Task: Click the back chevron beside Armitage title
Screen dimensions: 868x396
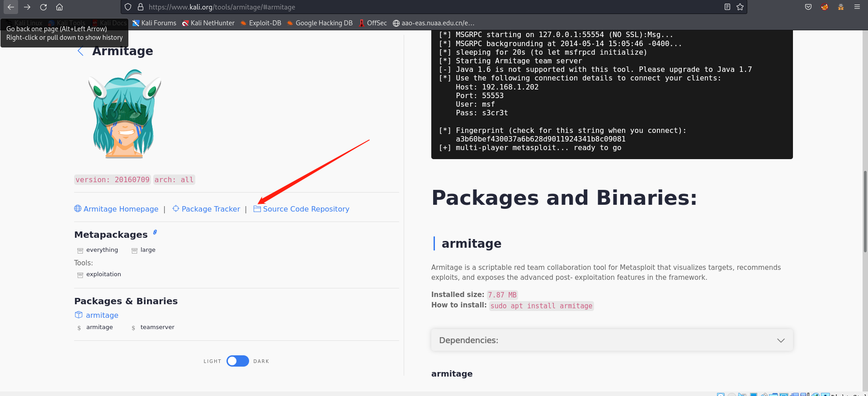Action: (80, 51)
